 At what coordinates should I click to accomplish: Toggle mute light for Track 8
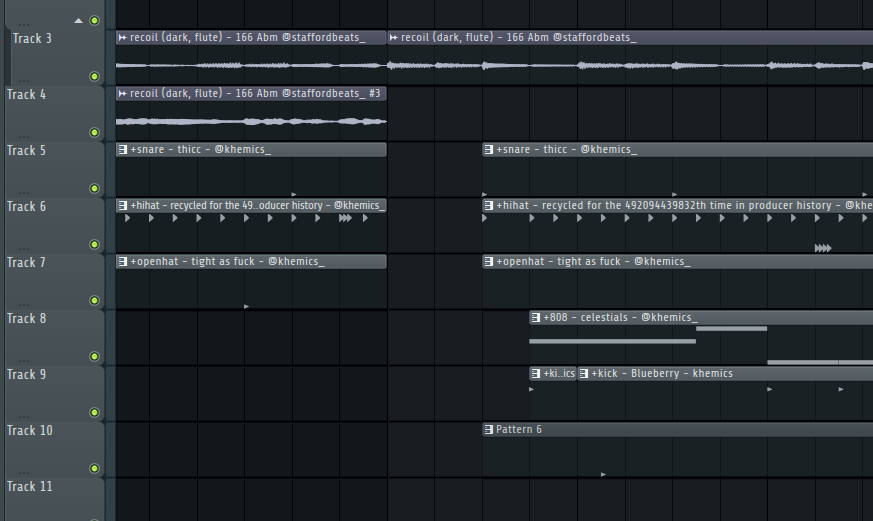95,356
